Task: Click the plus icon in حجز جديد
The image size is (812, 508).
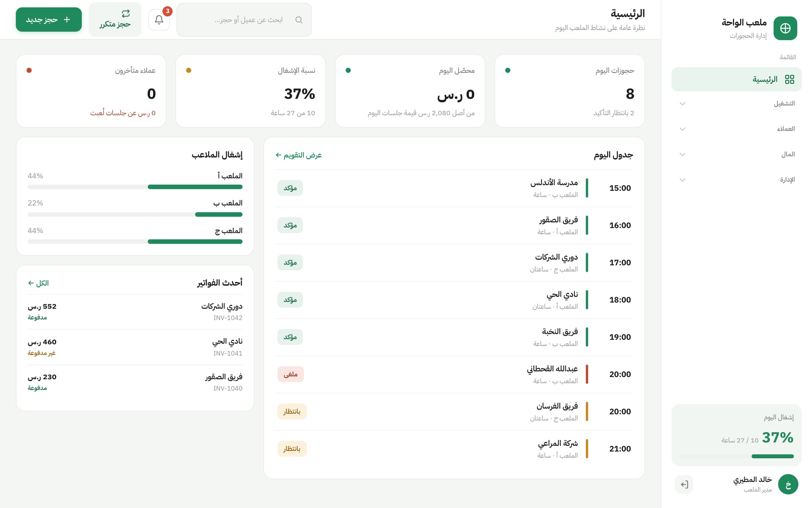Action: pyautogui.click(x=67, y=20)
